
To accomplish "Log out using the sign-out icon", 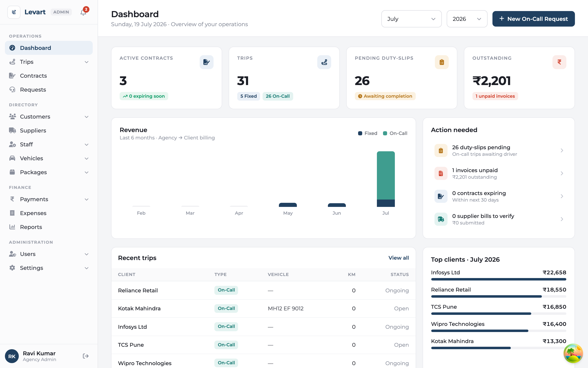I will pos(86,356).
